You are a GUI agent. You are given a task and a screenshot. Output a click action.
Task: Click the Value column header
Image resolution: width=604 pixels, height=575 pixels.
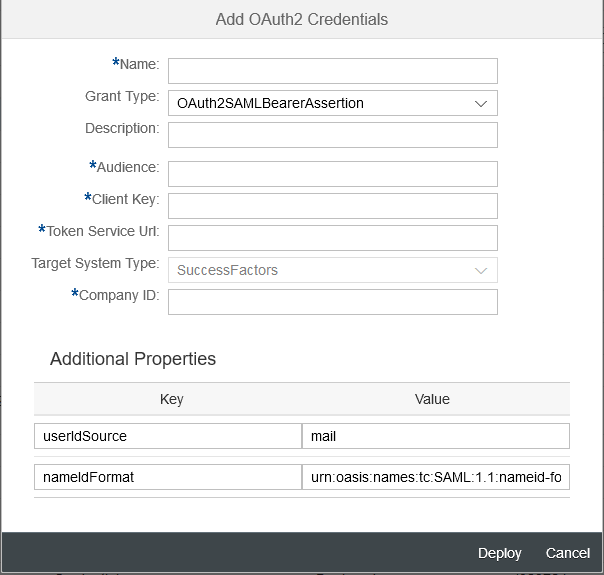point(432,399)
